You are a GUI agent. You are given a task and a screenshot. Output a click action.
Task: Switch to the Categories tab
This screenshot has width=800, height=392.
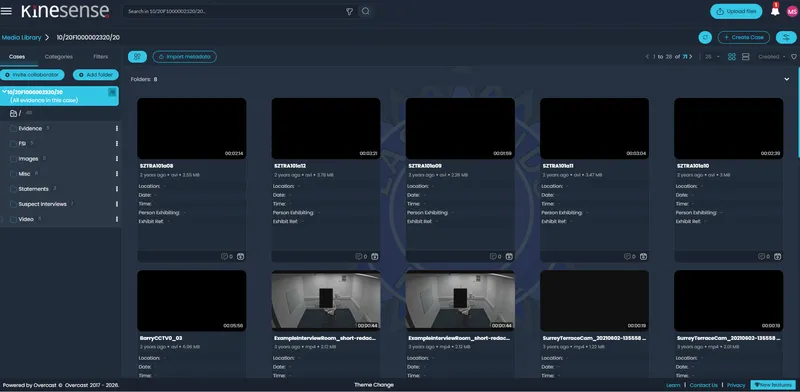coord(59,57)
